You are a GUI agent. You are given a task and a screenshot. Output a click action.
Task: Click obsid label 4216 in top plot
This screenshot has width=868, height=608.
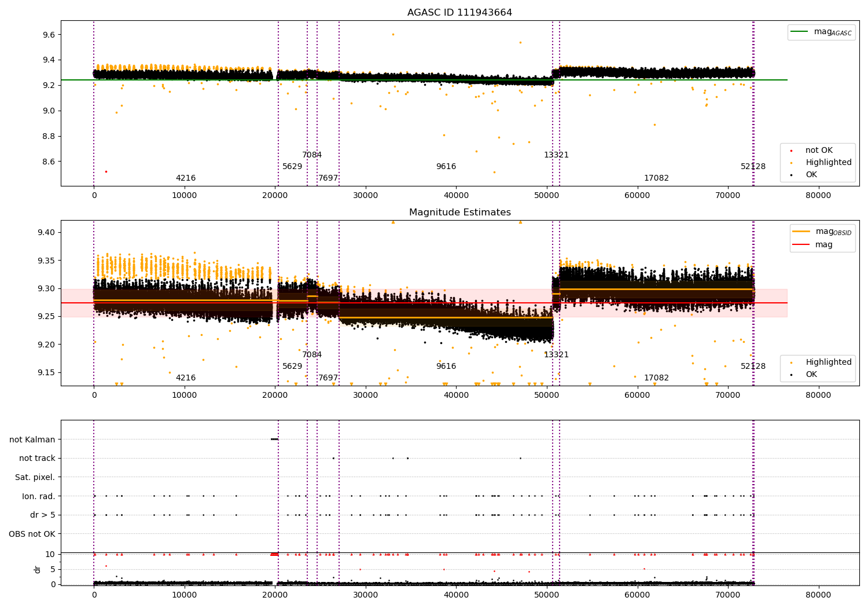click(186, 178)
